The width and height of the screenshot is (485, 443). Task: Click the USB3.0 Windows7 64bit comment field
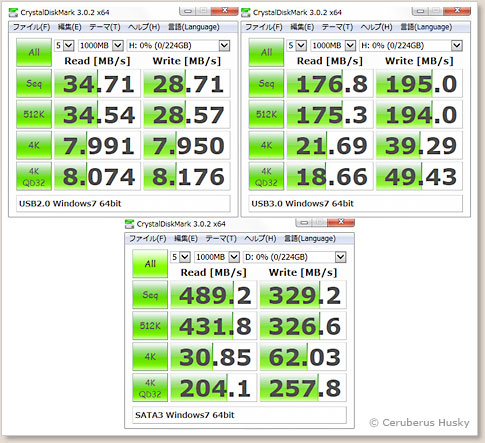point(356,204)
